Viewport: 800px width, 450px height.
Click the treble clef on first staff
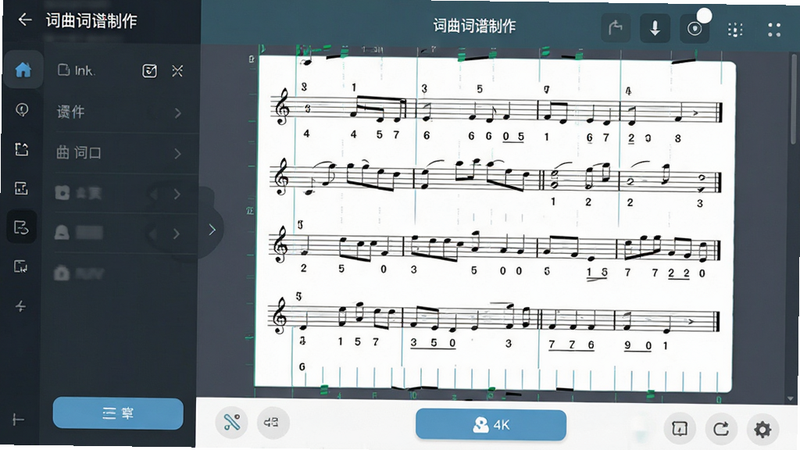282,106
